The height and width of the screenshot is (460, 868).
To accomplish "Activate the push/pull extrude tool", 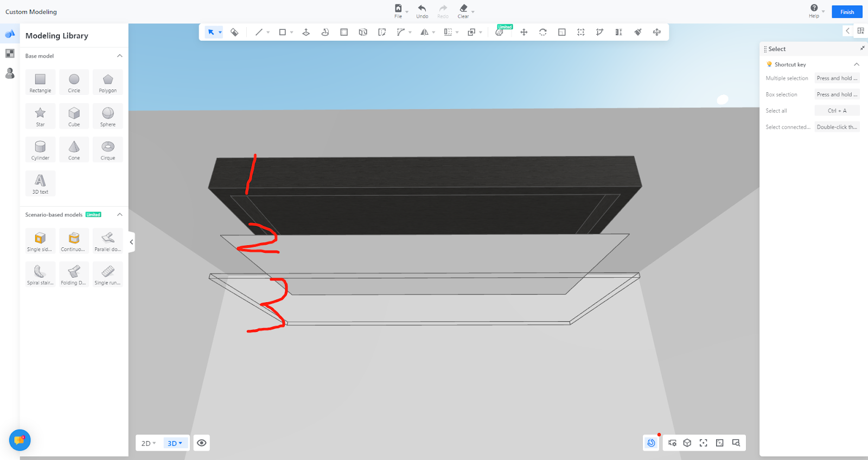I will pos(306,33).
